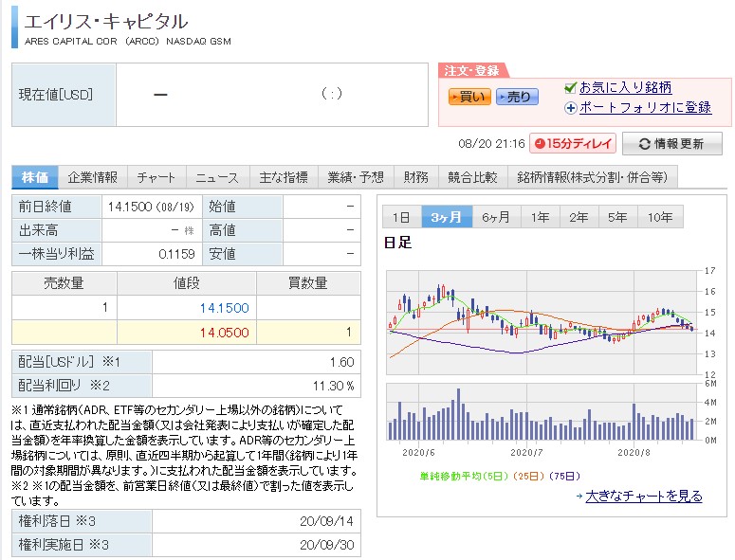Open the お気に入り銘柄 link
This screenshot has height=560, width=735.
click(x=625, y=87)
